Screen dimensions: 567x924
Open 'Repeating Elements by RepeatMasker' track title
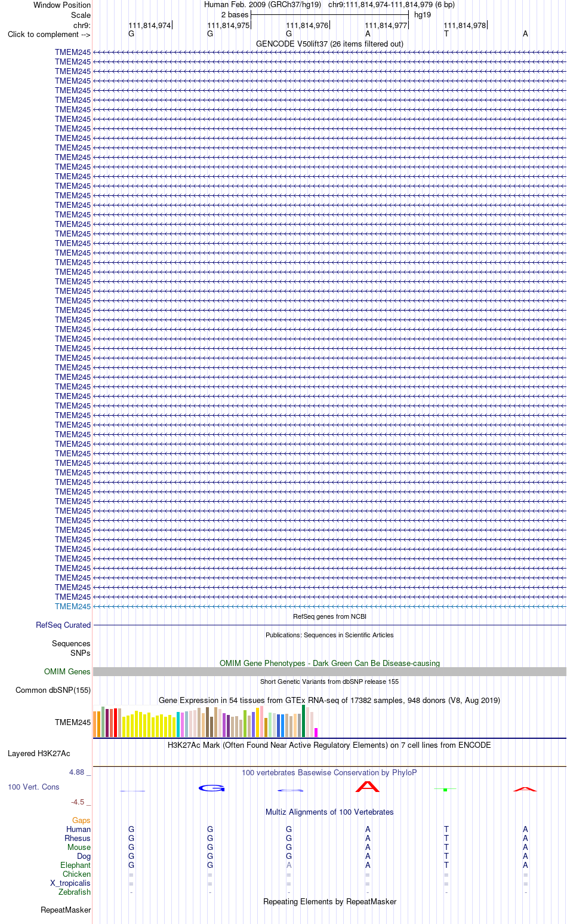coord(329,902)
